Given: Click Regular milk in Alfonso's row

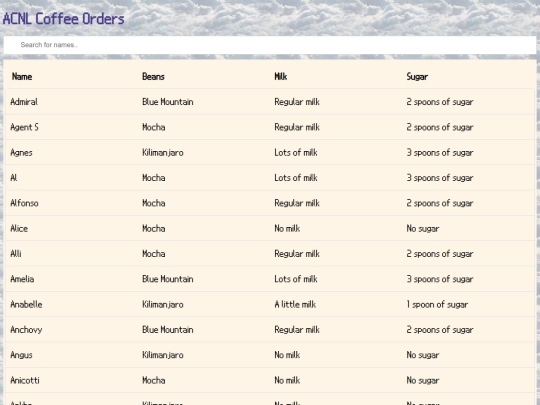Looking at the screenshot, I should [x=297, y=203].
